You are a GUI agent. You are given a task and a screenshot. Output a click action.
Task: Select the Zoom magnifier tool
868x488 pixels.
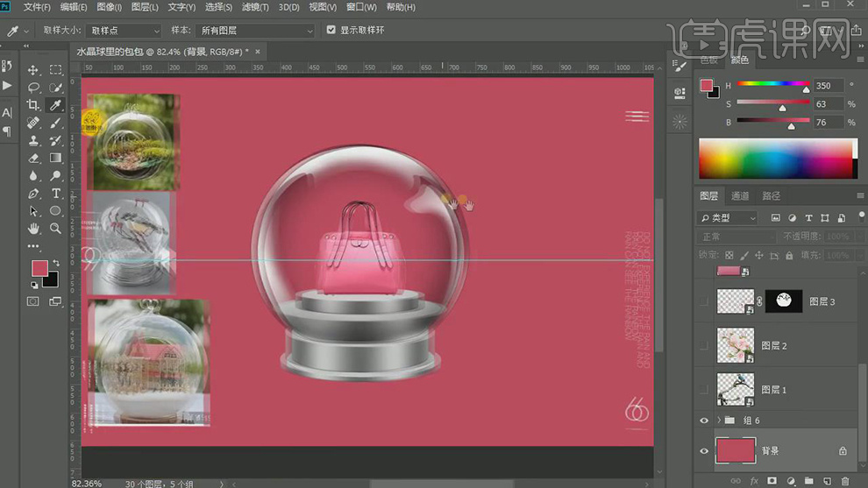(x=55, y=229)
